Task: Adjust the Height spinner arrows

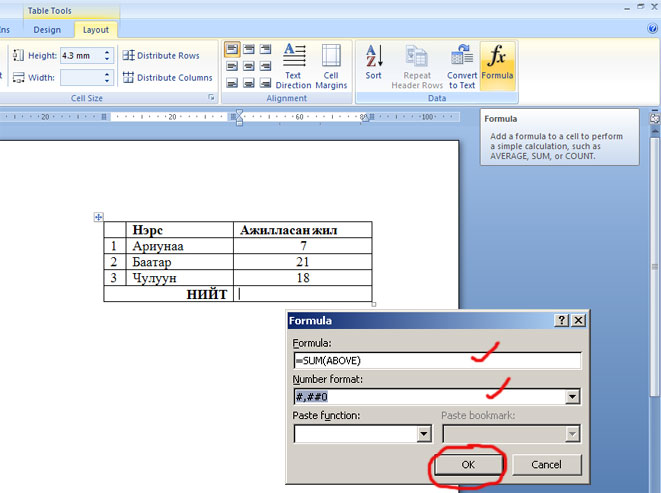Action: click(x=107, y=55)
